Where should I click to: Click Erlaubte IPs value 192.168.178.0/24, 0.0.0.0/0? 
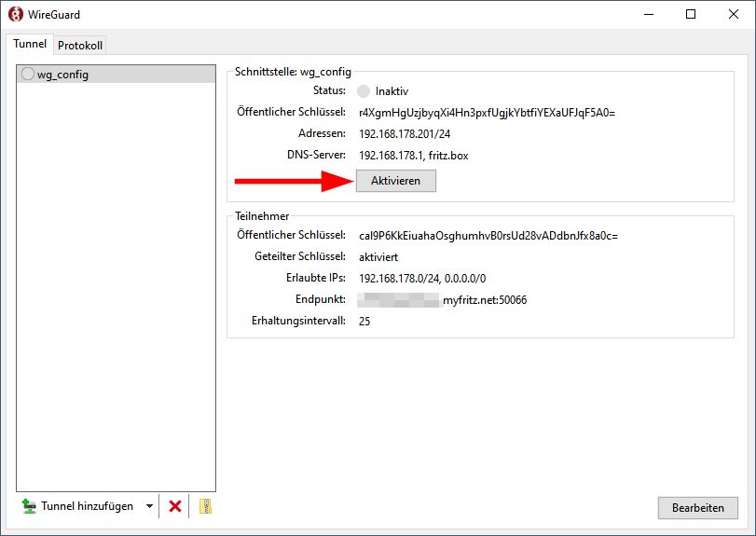[422, 278]
